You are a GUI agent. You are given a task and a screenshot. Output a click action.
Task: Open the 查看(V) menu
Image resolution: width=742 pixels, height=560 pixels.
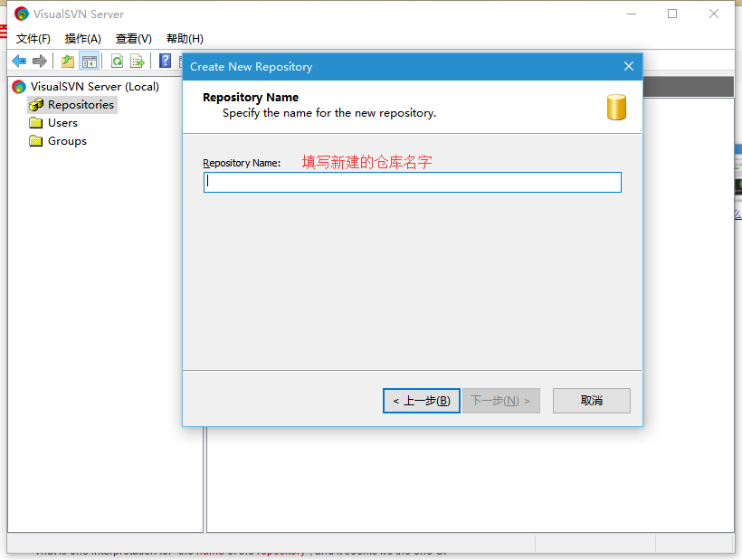tap(133, 39)
